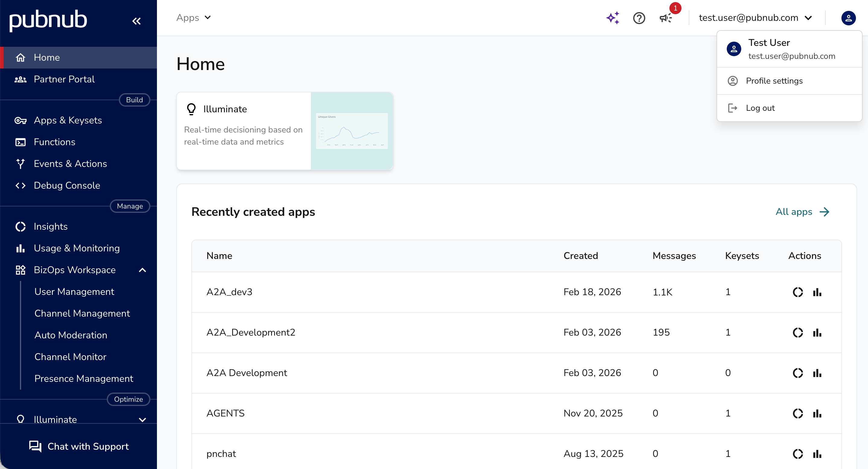
Task: Open Events & Actions
Action: point(70,163)
